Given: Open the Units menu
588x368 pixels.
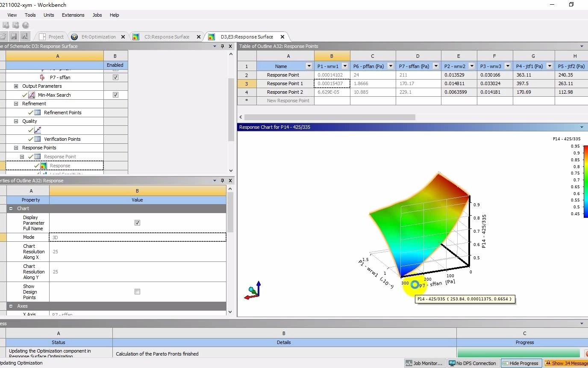Looking at the screenshot, I should 49,15.
